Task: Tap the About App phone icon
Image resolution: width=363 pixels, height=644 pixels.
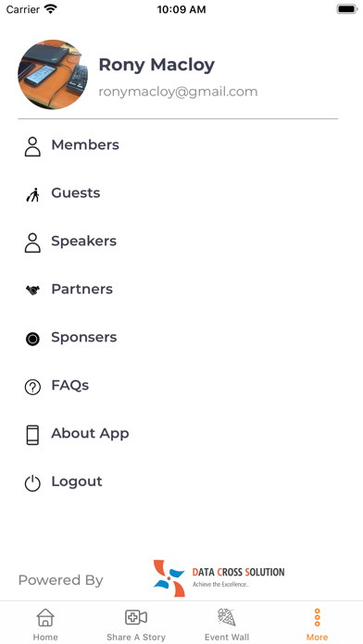Action: [x=32, y=435]
